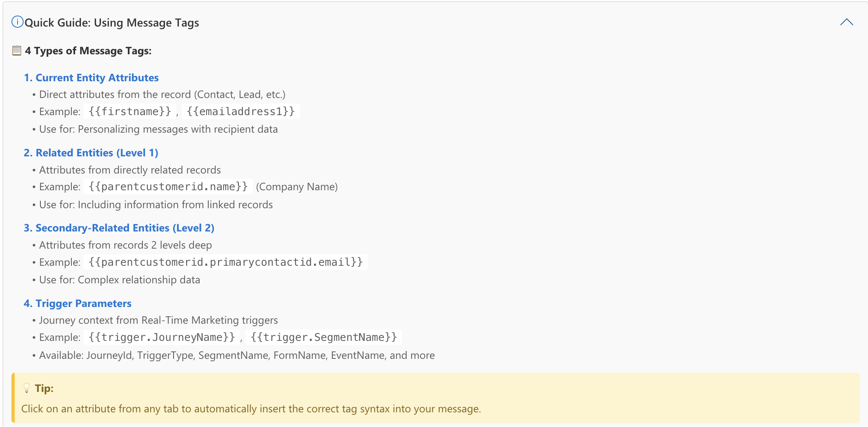The width and height of the screenshot is (868, 427).
Task: Select the {{trigger.SegmentName}} example tag
Action: (x=324, y=337)
